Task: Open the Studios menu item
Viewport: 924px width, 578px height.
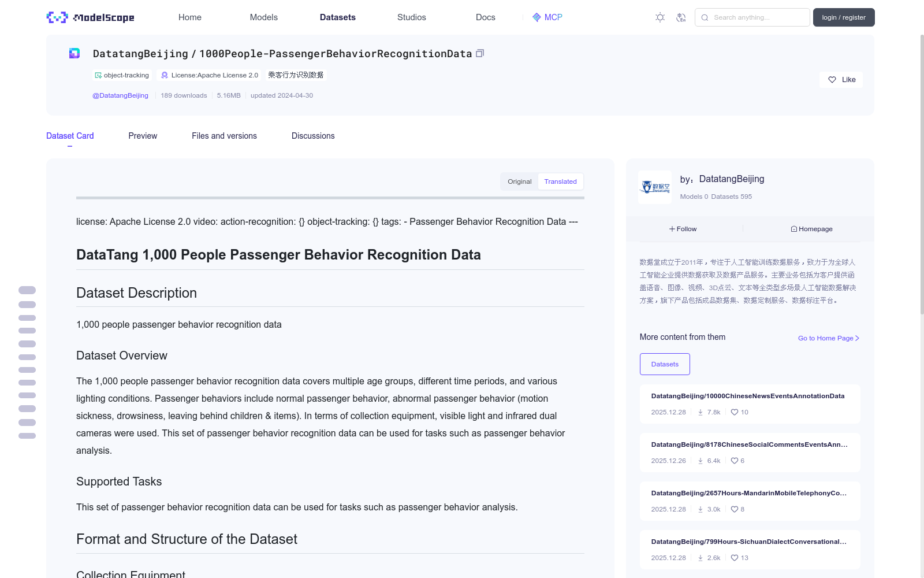Action: tap(412, 17)
